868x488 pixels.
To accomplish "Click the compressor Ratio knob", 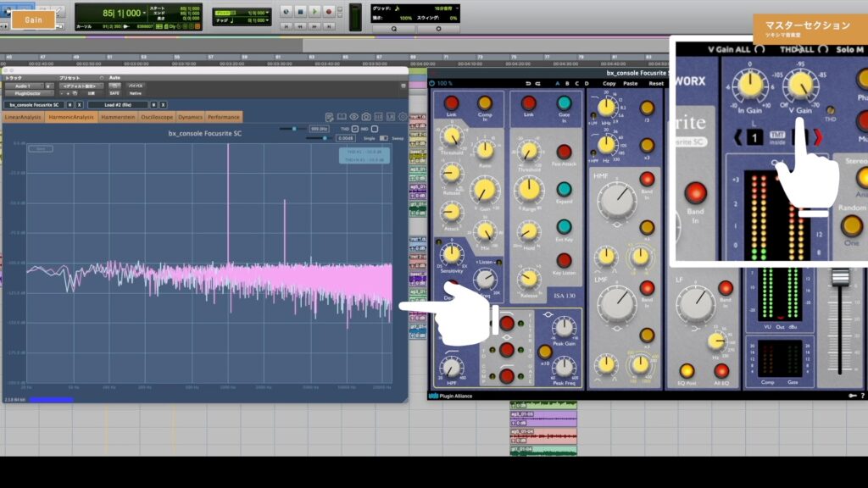I will pyautogui.click(x=485, y=150).
